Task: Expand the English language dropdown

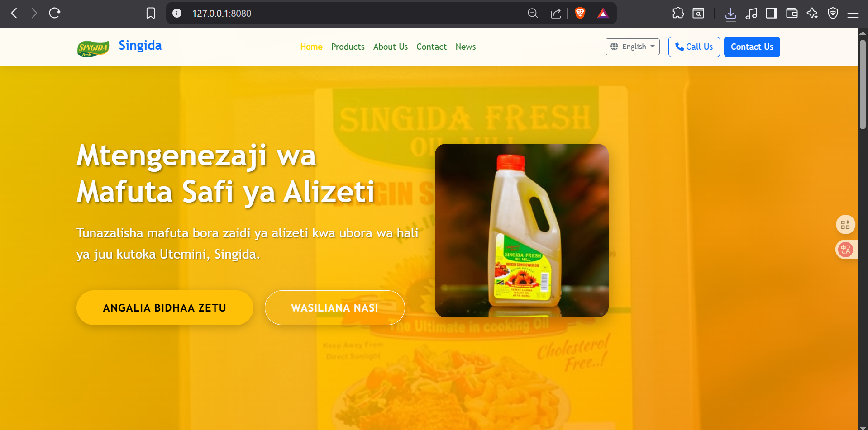Action: 632,47
